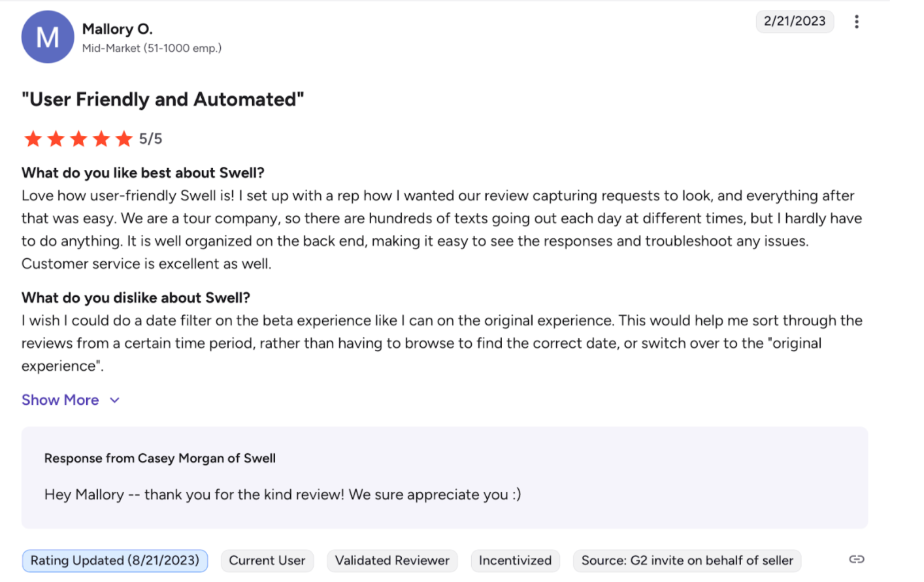The width and height of the screenshot is (924, 582).
Task: Click the Source: G2 invite tag
Action: tap(687, 560)
